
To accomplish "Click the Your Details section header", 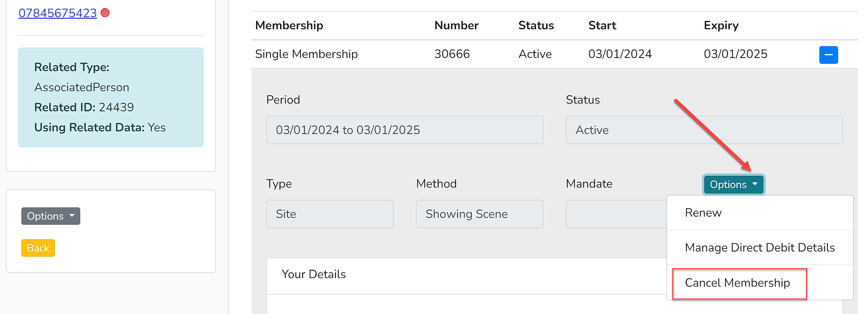I will [314, 274].
